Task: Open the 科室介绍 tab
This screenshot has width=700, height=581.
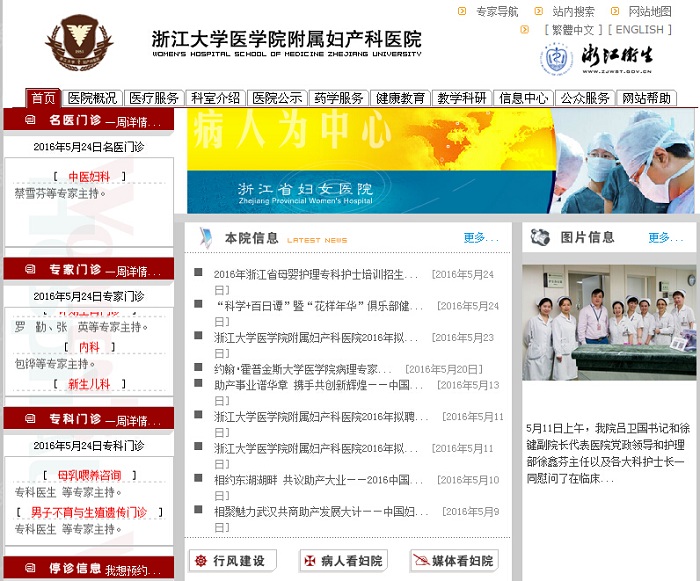Action: (x=215, y=98)
